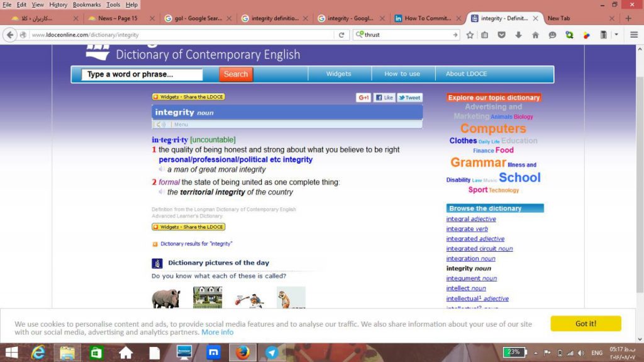Open the Bookmarks menu
The width and height of the screenshot is (644, 362).
(87, 4)
